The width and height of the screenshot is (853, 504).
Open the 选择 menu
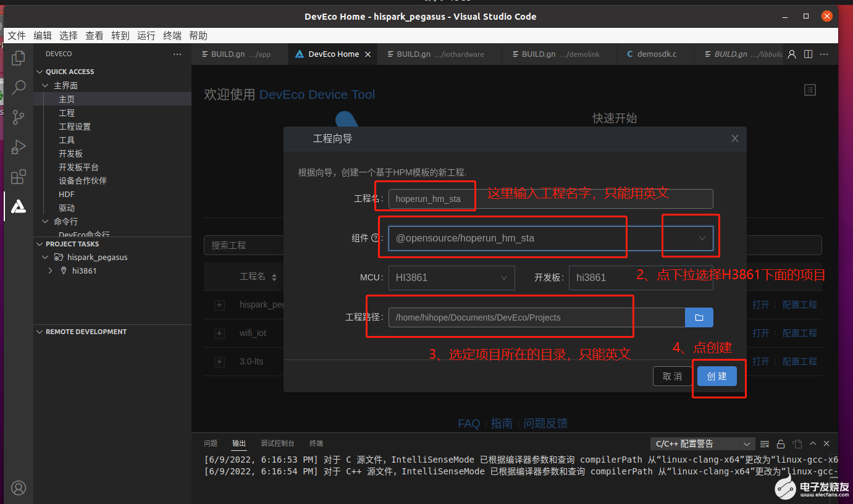(69, 36)
